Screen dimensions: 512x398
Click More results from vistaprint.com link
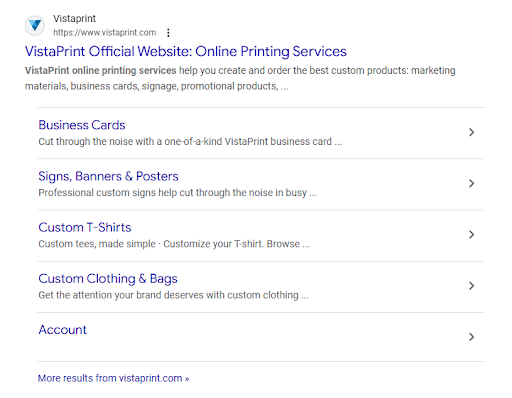coord(113,378)
